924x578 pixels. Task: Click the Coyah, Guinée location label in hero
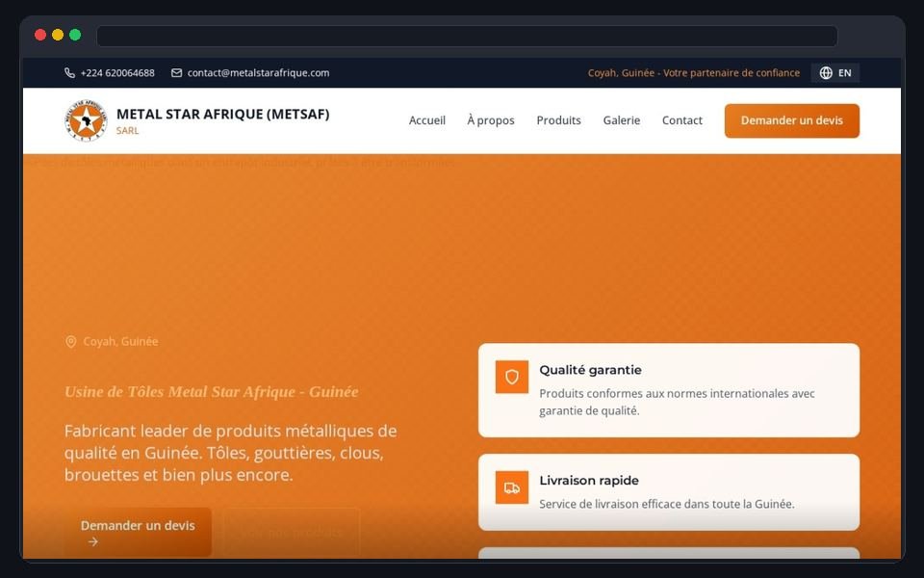[x=121, y=341]
